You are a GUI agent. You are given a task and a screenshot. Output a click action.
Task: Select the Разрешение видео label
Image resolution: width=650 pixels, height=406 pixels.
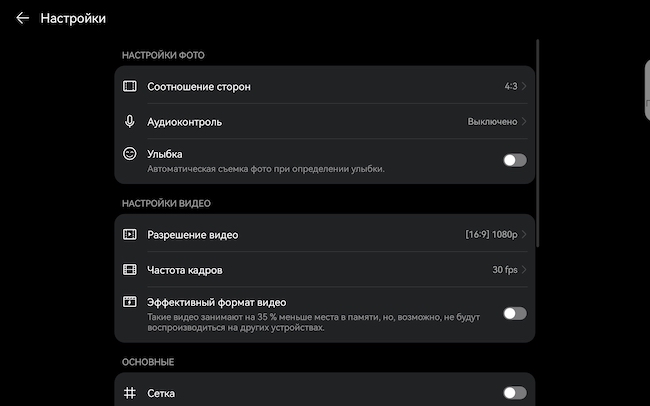click(x=193, y=235)
